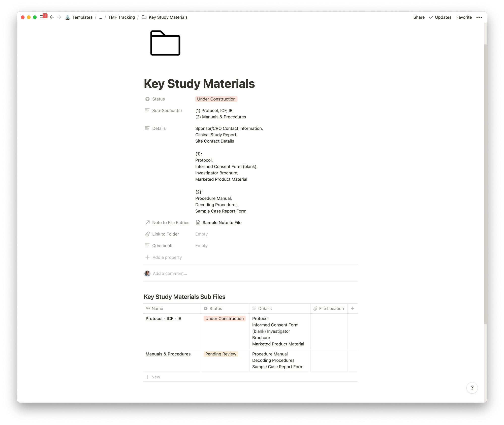Screen dimensions: 504x425
Task: Open Under Construction status dropdown in properties
Action: (x=216, y=99)
